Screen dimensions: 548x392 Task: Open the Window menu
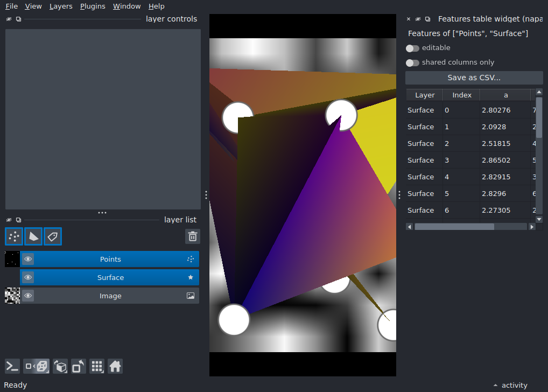coord(127,6)
